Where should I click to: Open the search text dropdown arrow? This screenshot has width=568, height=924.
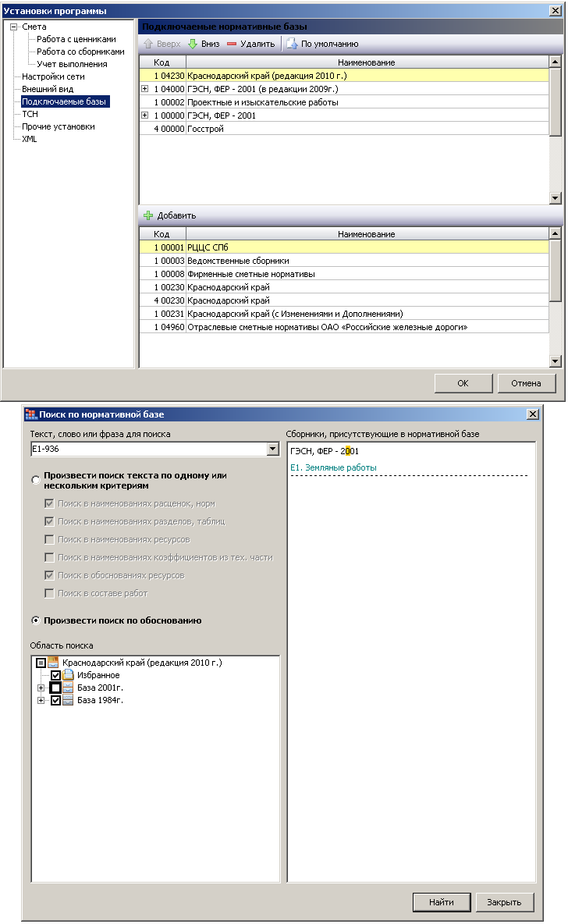272,449
